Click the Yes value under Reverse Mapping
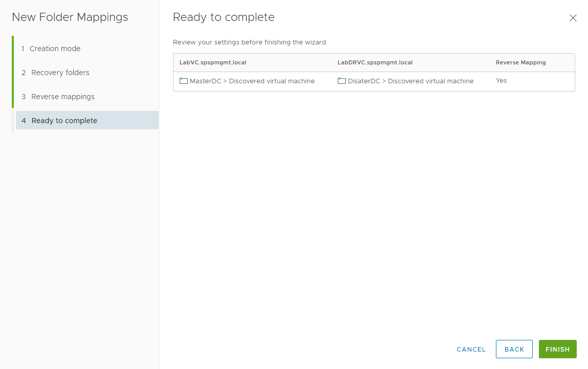This screenshot has width=588, height=369. (x=501, y=81)
